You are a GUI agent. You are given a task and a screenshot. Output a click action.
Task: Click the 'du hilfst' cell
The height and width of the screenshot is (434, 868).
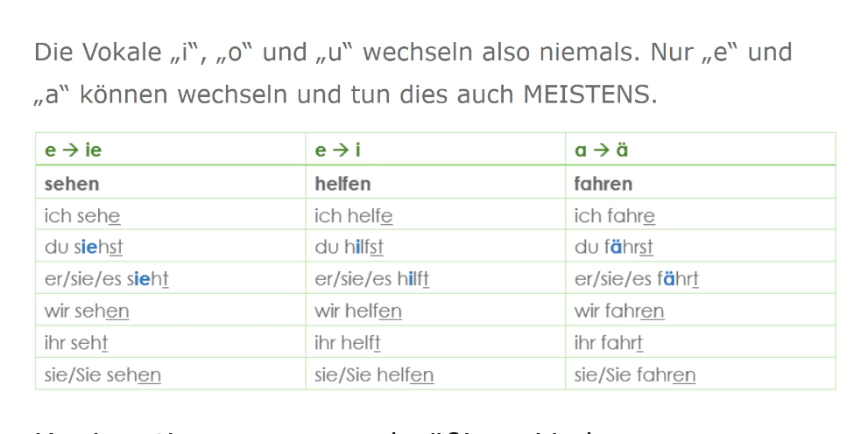click(x=349, y=248)
